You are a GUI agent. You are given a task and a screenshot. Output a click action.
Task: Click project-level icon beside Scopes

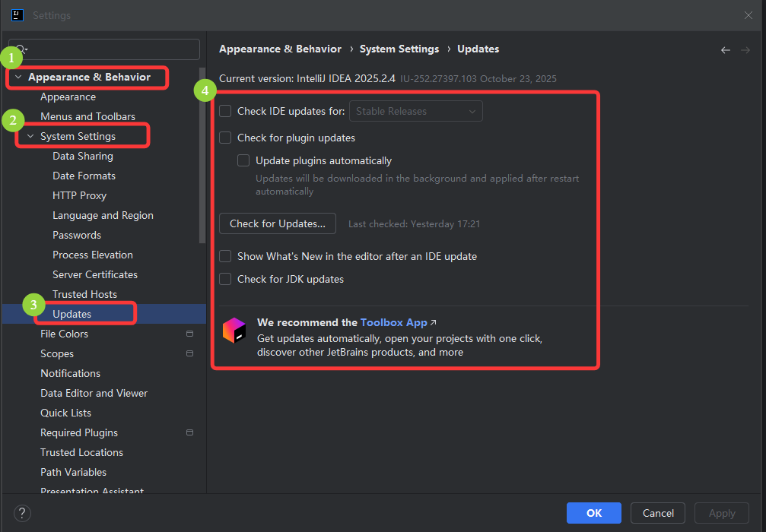pos(189,353)
